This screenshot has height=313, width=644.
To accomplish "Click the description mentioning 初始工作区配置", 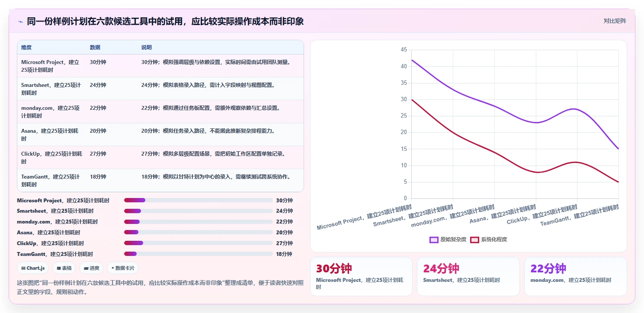I will coord(213,154).
